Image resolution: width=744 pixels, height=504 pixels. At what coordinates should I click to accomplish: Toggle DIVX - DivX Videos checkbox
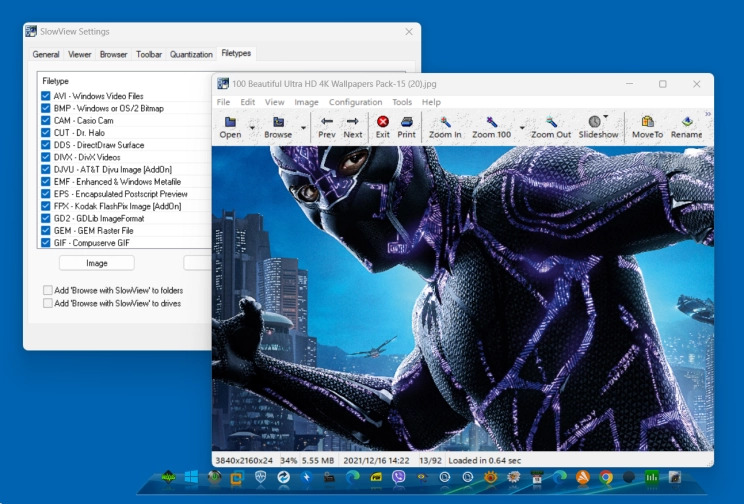click(46, 157)
